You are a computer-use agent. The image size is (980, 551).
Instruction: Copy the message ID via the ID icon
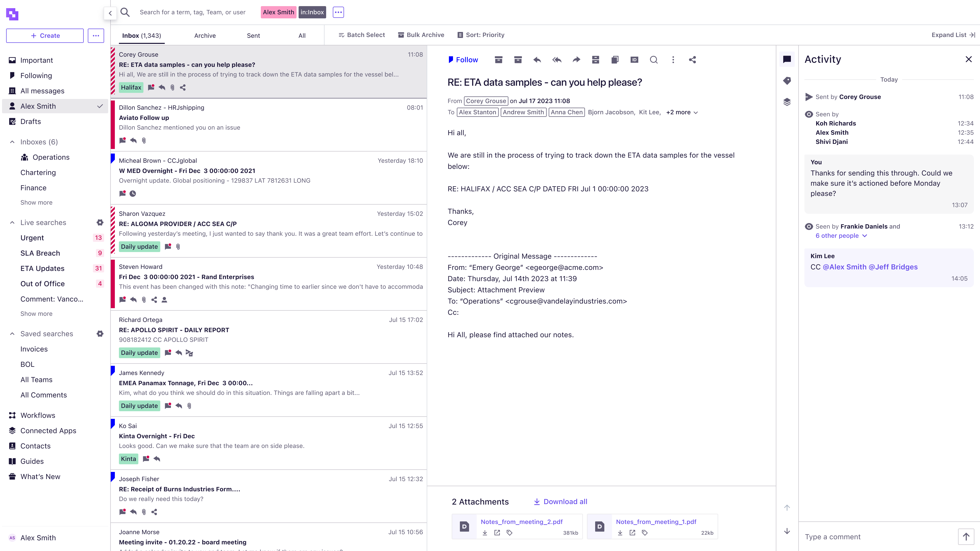pyautogui.click(x=634, y=60)
